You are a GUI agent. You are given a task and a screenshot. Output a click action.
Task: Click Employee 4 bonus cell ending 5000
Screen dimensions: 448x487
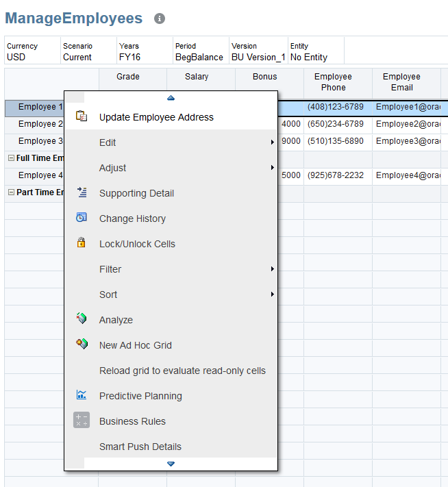(x=290, y=177)
